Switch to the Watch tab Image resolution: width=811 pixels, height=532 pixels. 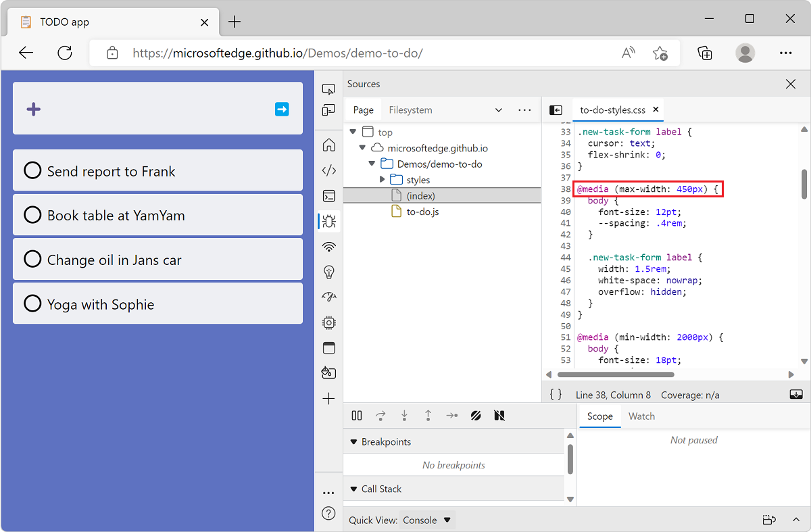tap(641, 416)
